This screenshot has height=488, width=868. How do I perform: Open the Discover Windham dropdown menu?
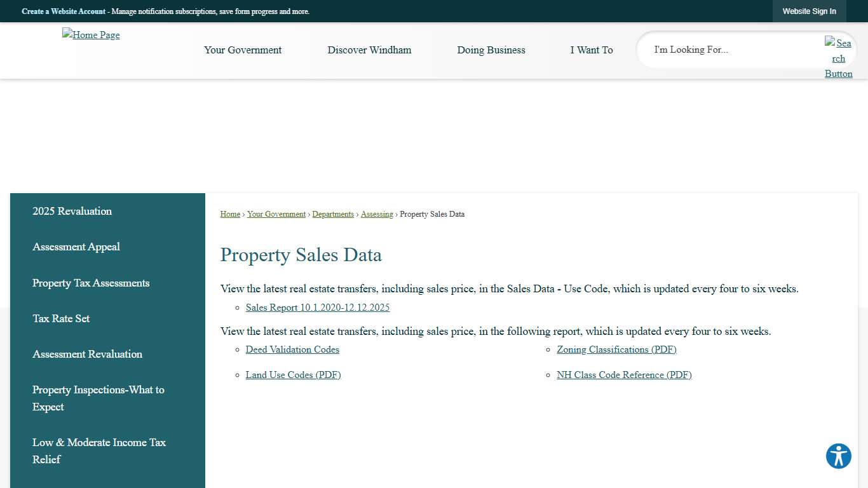(369, 50)
